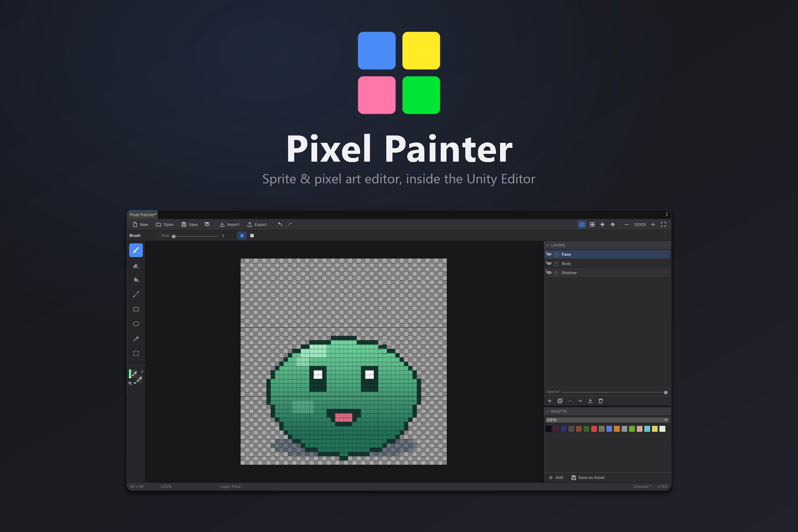Click the Export button
Image resolution: width=798 pixels, height=532 pixels.
pyautogui.click(x=257, y=224)
